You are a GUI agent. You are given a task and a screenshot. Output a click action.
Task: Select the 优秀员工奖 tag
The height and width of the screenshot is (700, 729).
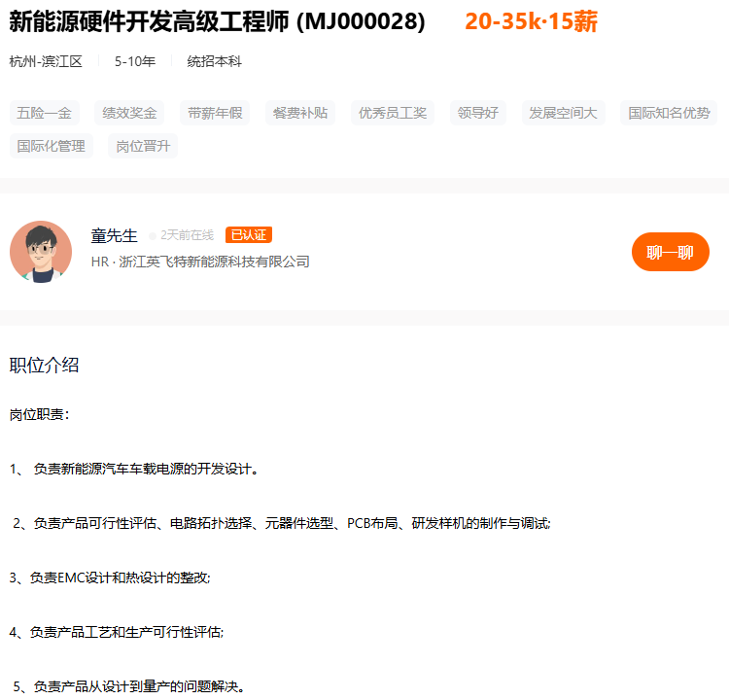[393, 113]
